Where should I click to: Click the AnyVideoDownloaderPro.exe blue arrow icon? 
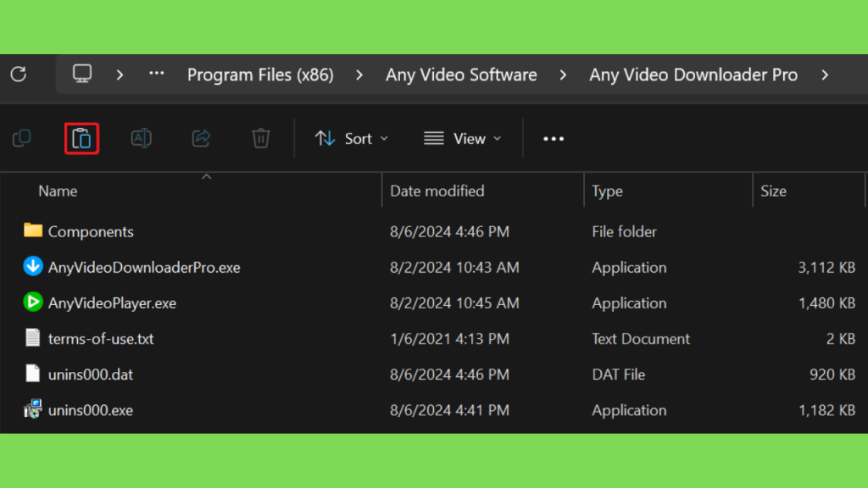[33, 266]
